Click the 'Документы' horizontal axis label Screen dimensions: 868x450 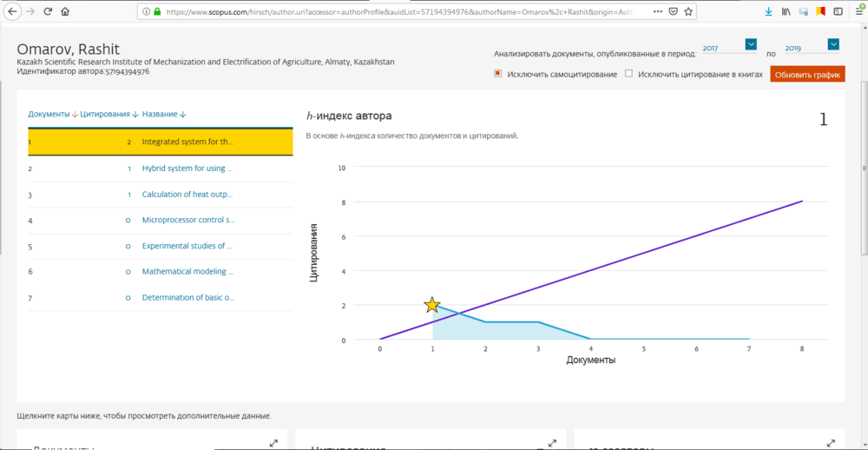[x=590, y=361]
